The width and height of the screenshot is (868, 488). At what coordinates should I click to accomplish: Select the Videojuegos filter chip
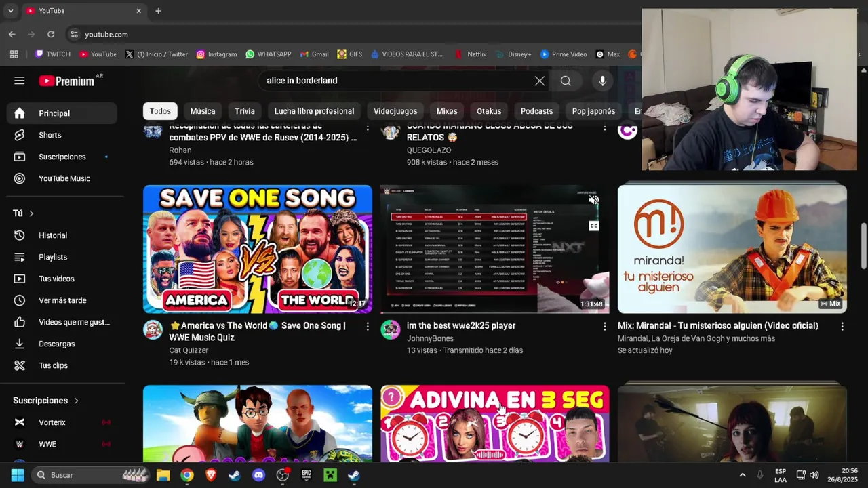(x=395, y=111)
